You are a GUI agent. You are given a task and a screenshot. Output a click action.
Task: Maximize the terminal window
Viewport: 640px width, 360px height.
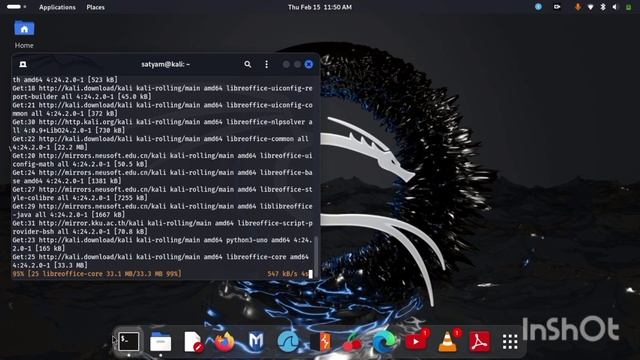[x=298, y=64]
